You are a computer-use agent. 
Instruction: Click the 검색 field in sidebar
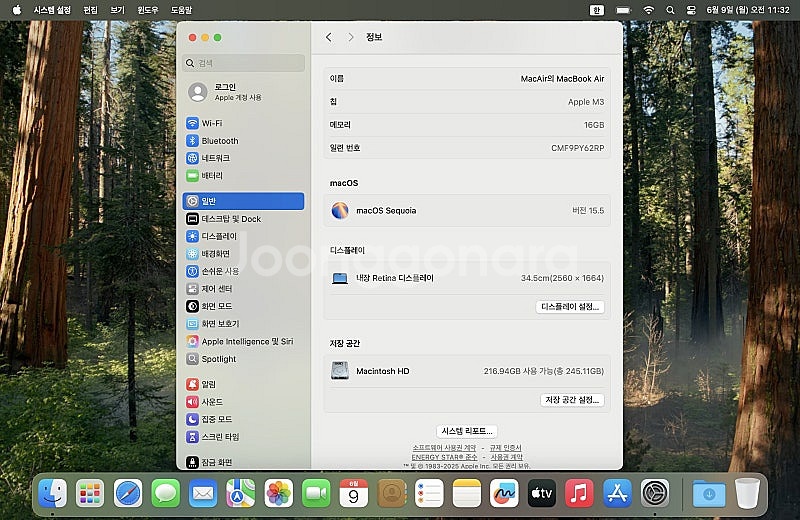click(244, 63)
